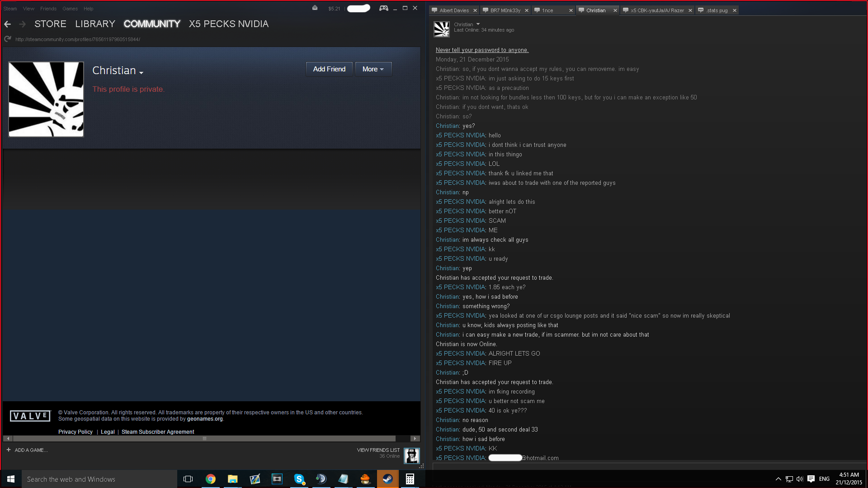
Task: Click the horizontal scrollbar thumb
Action: click(204, 439)
